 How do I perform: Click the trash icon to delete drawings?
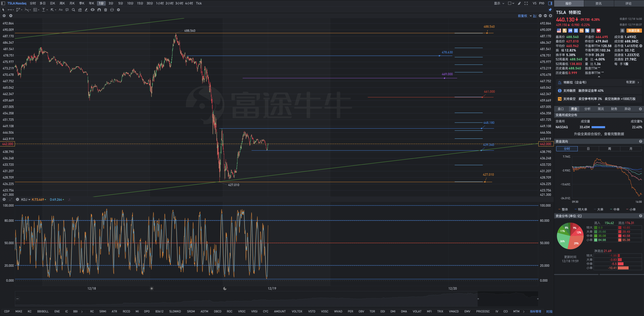[105, 10]
